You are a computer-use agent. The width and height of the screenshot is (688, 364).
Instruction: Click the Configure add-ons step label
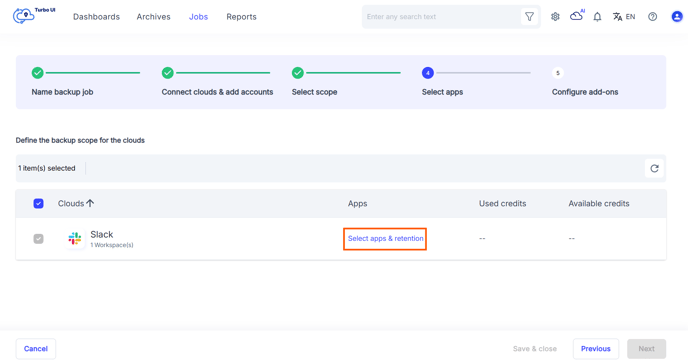(x=585, y=92)
